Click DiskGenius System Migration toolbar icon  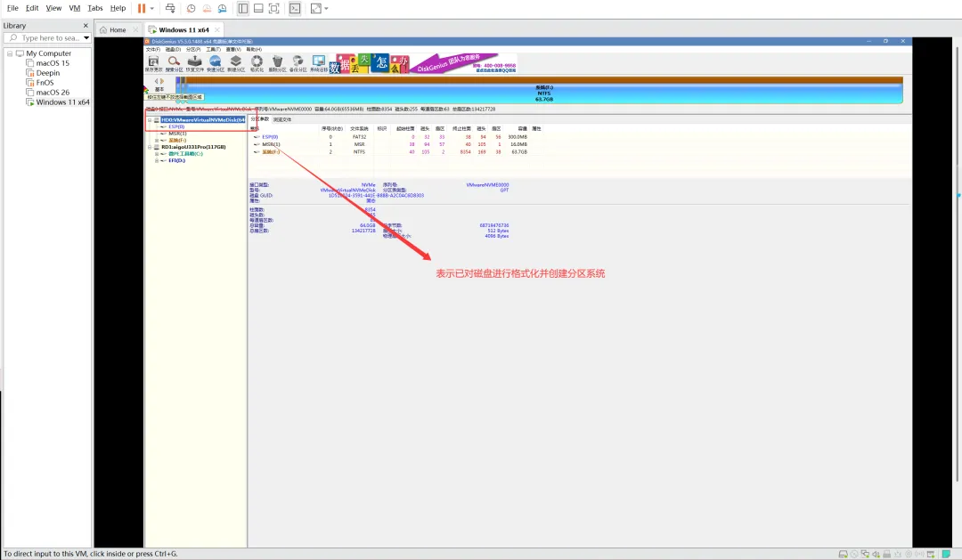(318, 63)
